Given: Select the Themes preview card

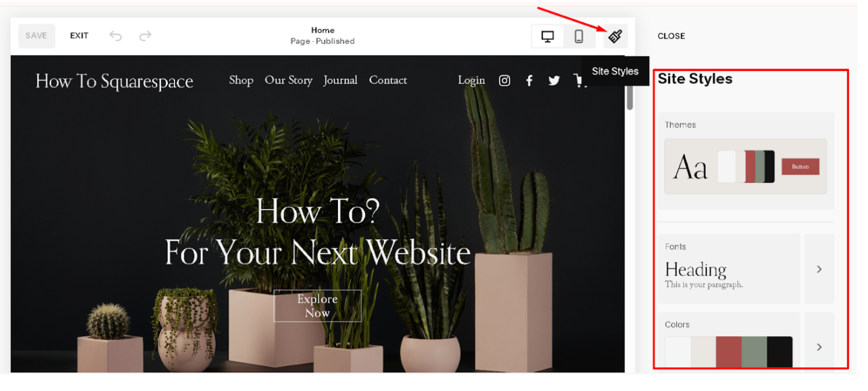Looking at the screenshot, I should point(745,166).
